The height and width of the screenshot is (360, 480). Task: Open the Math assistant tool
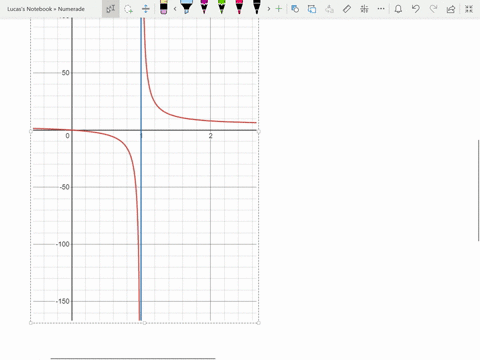coord(364,9)
